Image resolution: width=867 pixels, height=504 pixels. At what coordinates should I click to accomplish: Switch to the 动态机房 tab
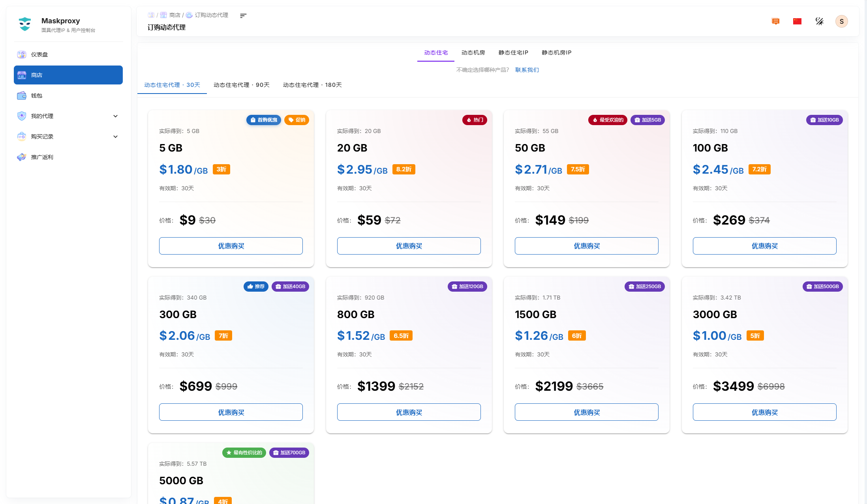[473, 52]
